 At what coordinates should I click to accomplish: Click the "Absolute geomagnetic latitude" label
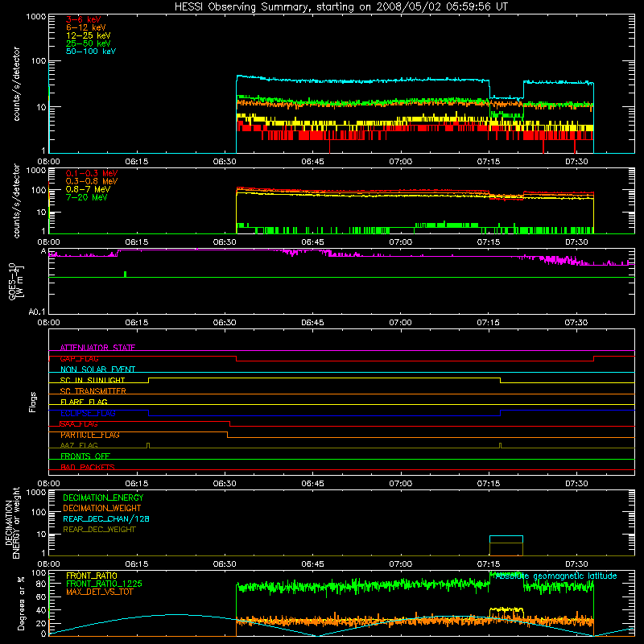(x=556, y=576)
